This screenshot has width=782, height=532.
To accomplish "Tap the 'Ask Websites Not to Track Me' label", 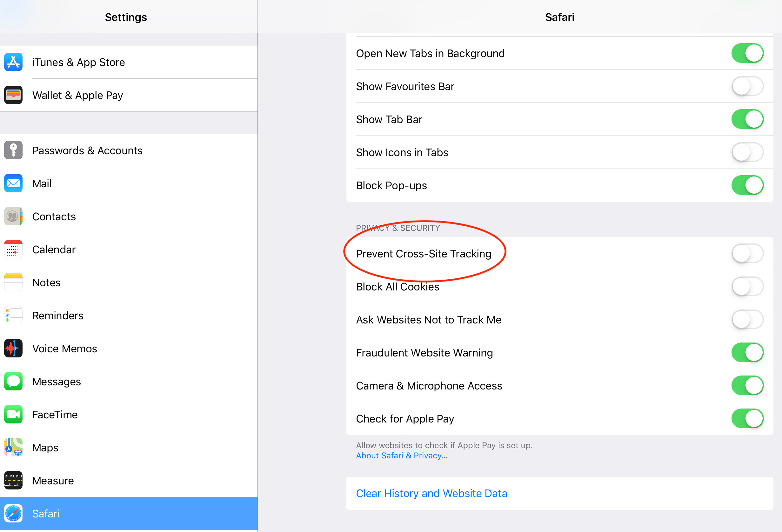I will tap(429, 320).
